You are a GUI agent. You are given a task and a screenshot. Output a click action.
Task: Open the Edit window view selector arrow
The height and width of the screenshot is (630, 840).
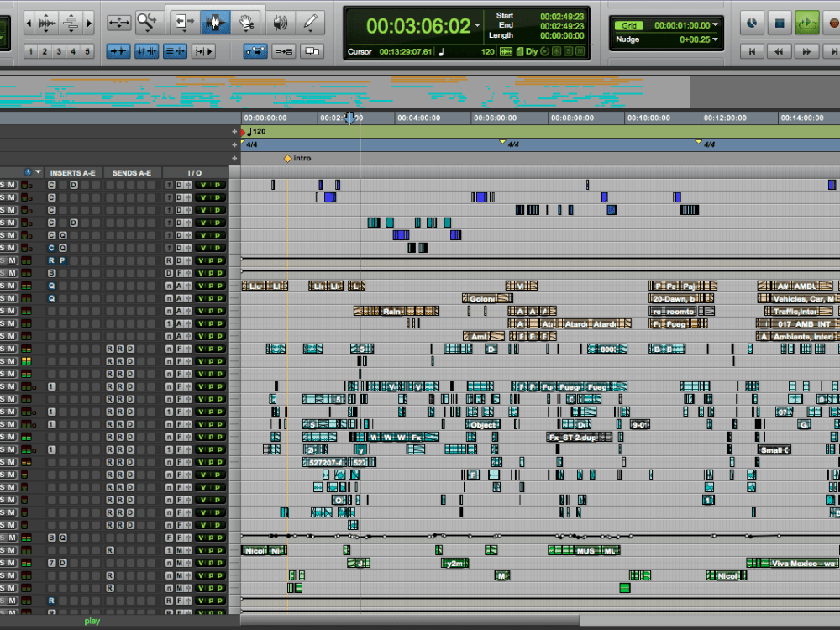38,172
